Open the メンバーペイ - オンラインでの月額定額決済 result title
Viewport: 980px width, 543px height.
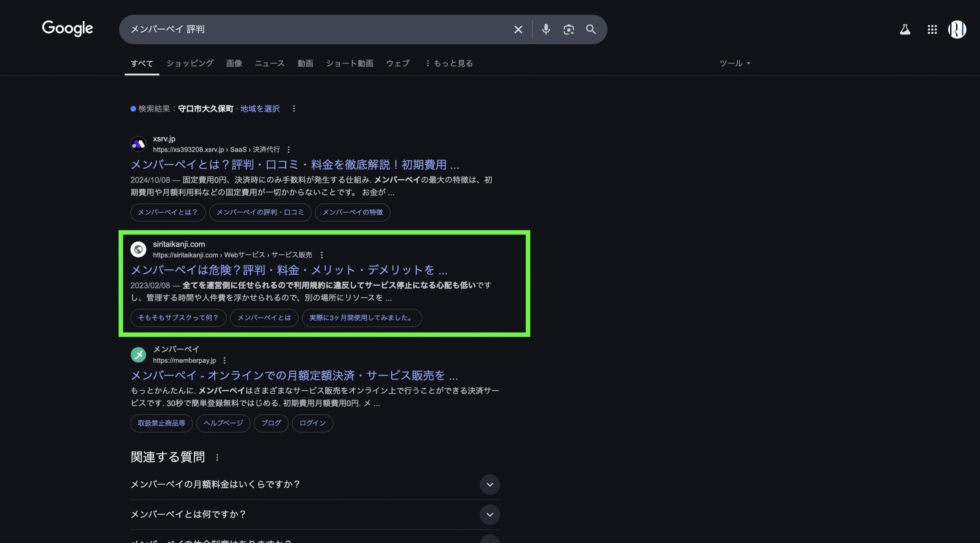294,376
